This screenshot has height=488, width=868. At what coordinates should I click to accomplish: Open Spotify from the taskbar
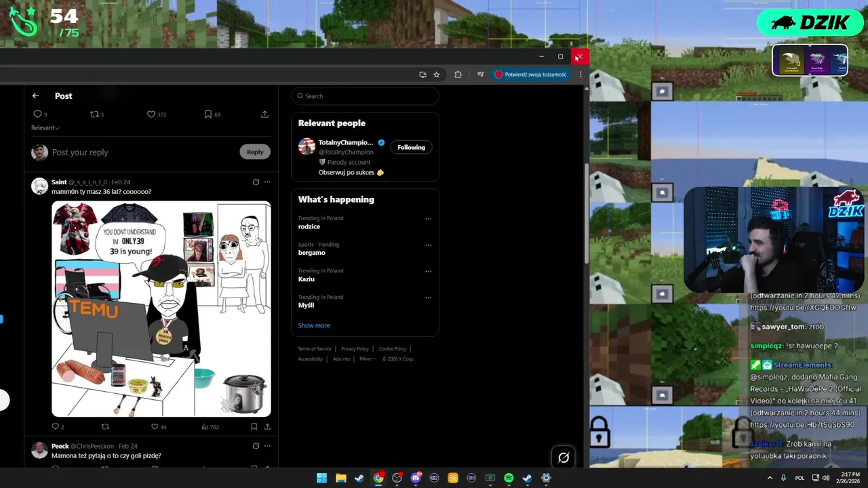(509, 478)
